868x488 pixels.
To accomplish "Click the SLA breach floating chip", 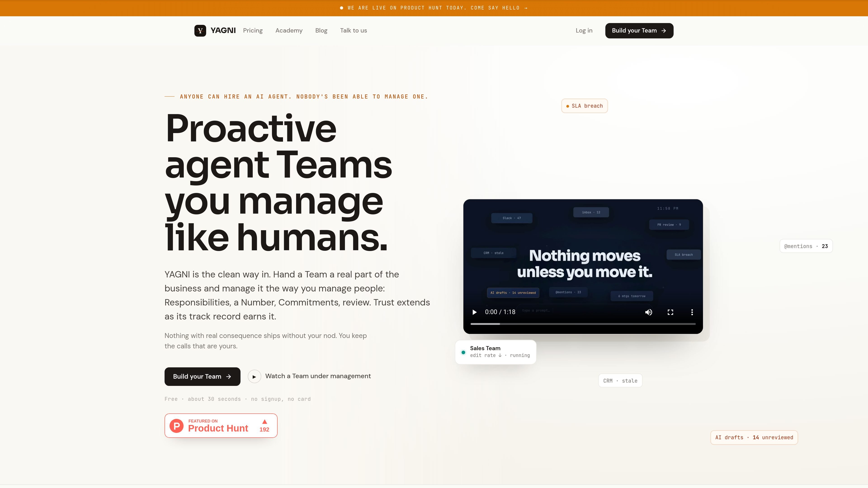I will (x=584, y=106).
